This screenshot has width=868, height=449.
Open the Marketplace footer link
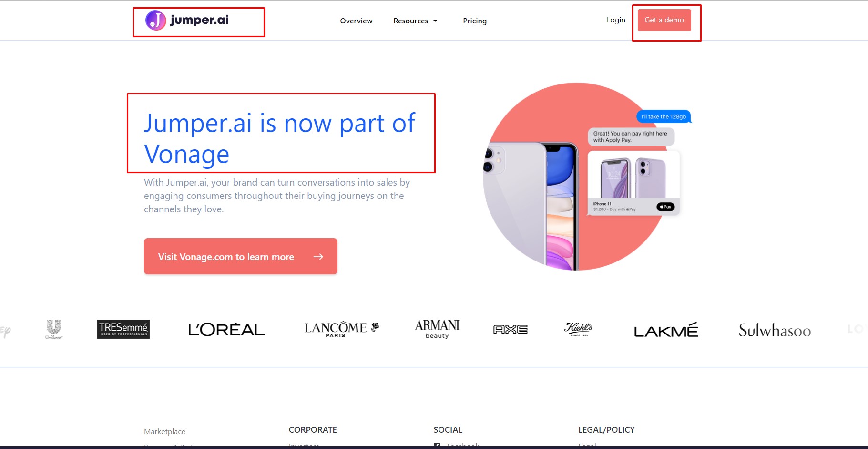coord(165,431)
